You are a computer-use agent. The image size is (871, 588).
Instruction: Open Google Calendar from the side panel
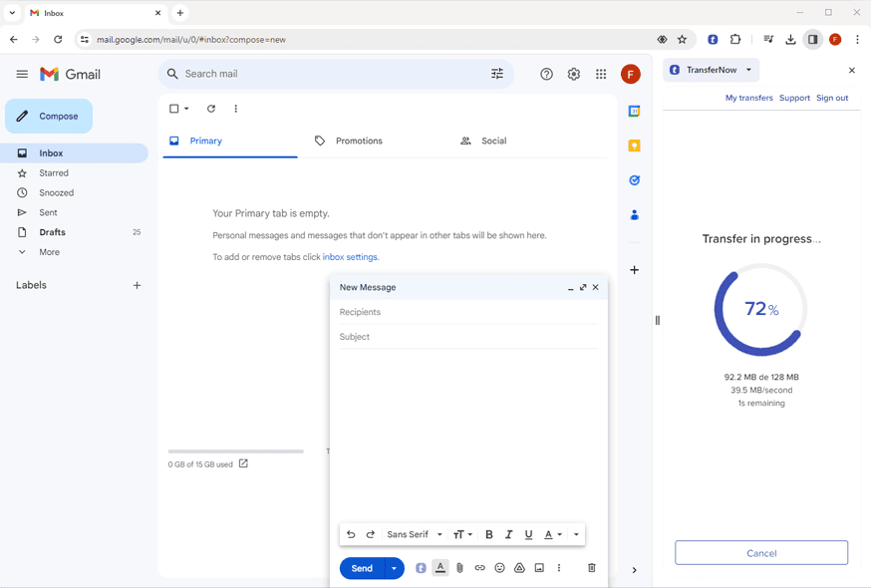[x=634, y=111]
